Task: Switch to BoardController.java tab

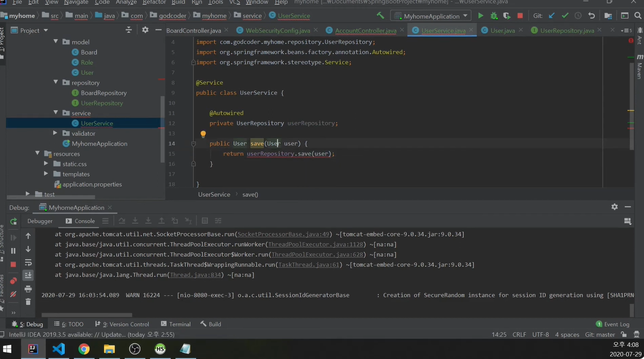Action: point(194,30)
